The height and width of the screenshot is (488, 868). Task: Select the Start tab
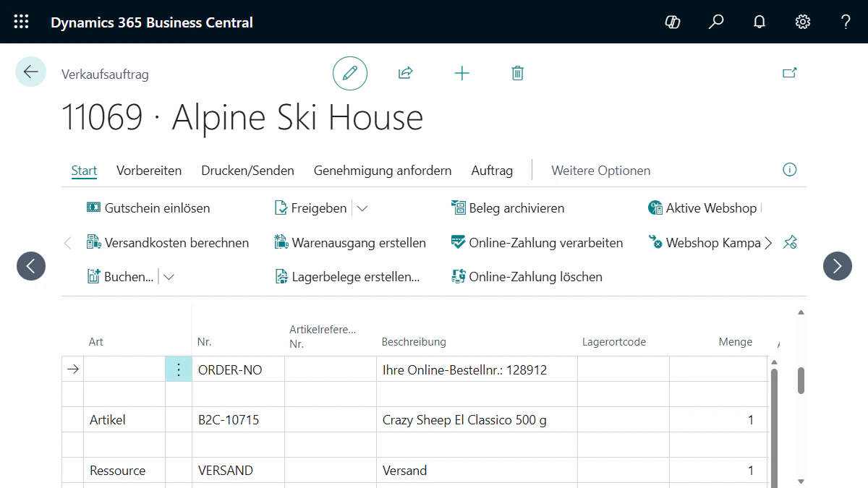tap(84, 171)
